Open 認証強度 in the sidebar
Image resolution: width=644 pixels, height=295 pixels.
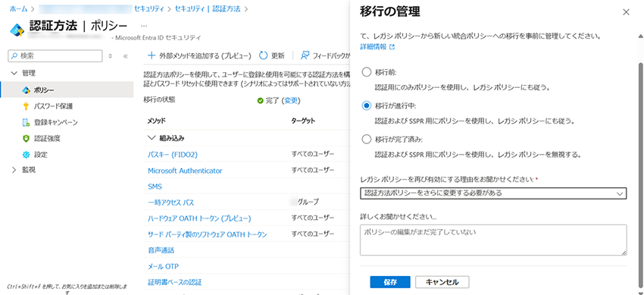point(47,139)
